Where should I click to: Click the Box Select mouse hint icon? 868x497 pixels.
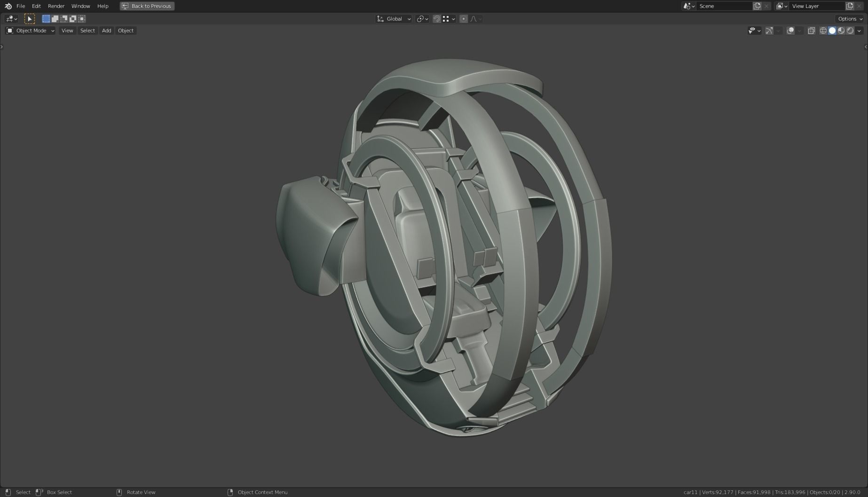[39, 492]
